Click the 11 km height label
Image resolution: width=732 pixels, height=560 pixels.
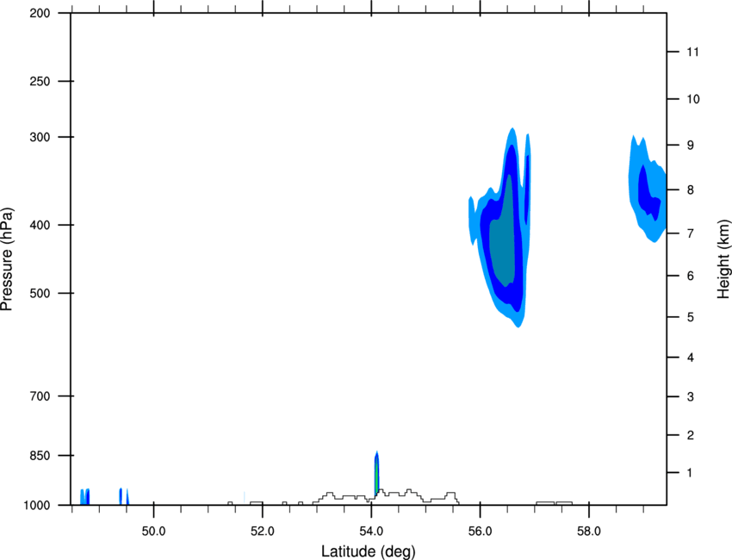(x=692, y=52)
